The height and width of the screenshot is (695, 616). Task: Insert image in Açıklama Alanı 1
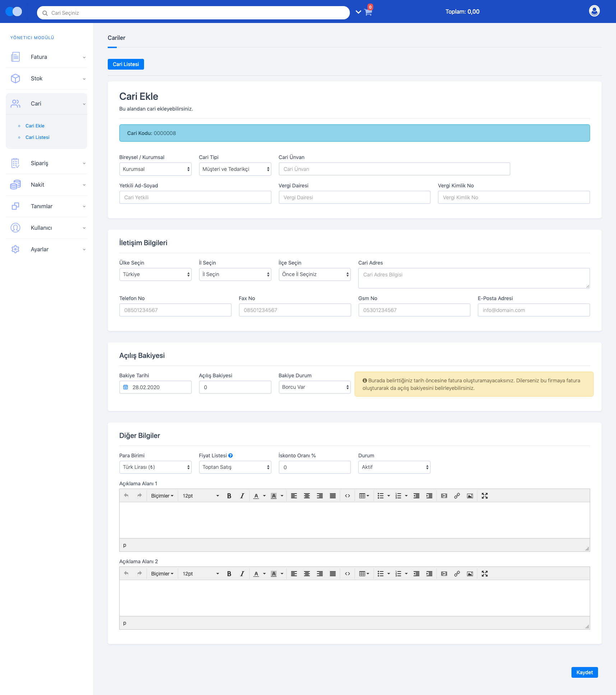(470, 496)
